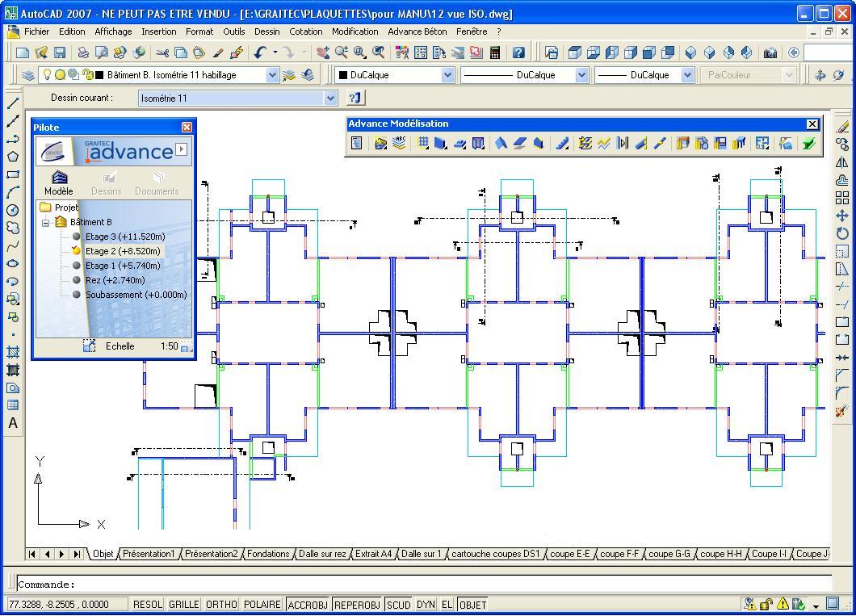Open Layer Properties Manager icon
This screenshot has height=616, width=856.
(27, 75)
